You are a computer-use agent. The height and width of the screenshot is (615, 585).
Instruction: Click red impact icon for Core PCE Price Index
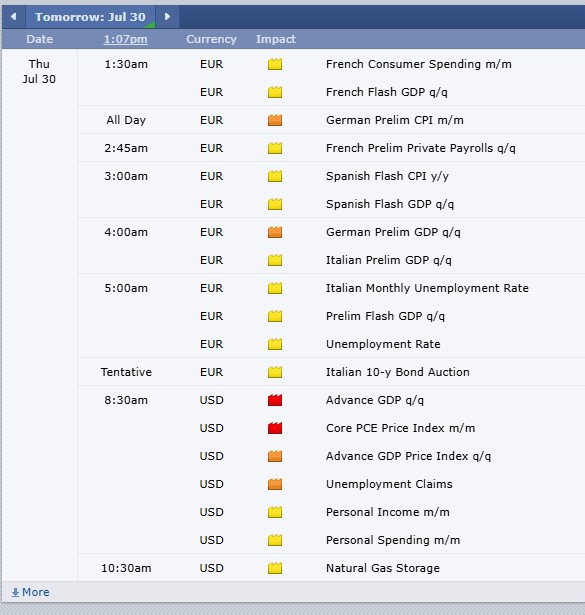[x=275, y=428]
